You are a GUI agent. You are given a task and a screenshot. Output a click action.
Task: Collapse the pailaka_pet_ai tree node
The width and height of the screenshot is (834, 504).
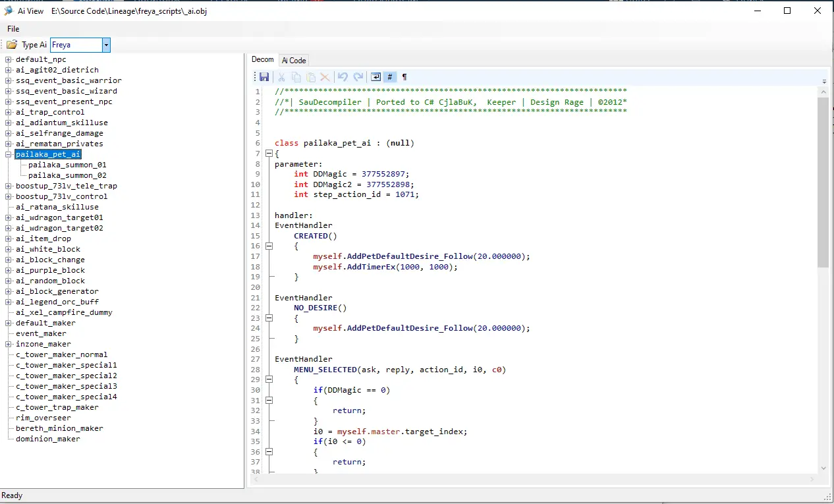9,154
